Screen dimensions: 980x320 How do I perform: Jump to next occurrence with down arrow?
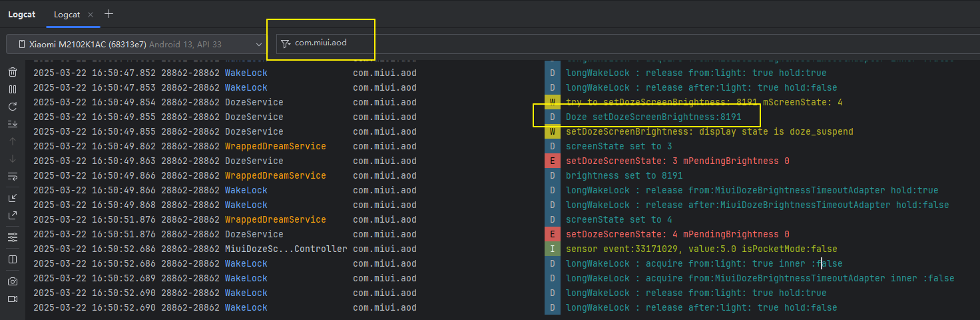point(13,159)
